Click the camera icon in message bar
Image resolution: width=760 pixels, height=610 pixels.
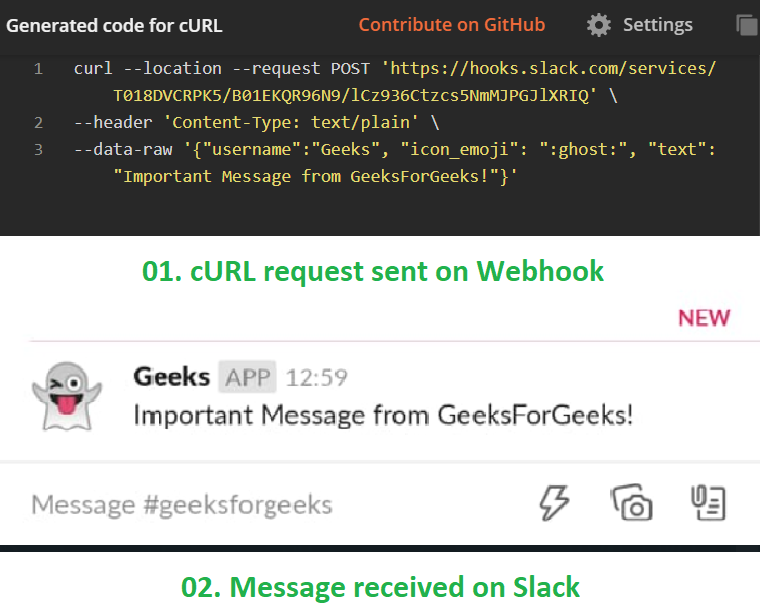coord(631,503)
